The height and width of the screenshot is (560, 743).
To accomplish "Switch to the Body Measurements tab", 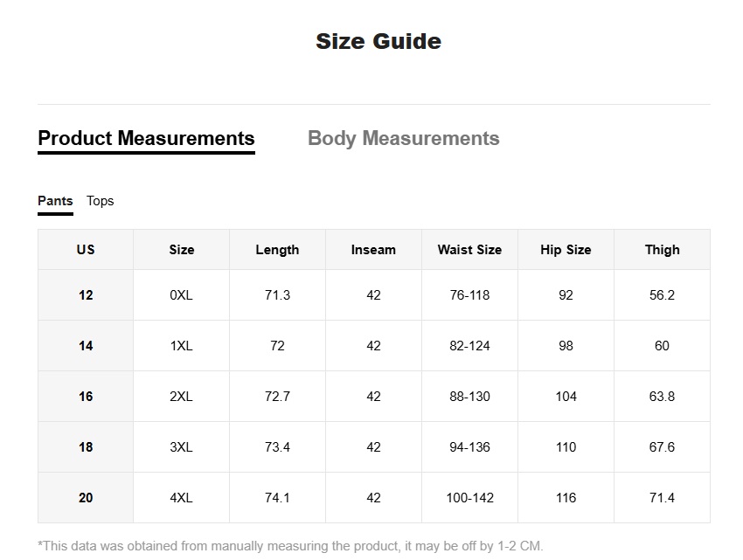I will [x=403, y=138].
